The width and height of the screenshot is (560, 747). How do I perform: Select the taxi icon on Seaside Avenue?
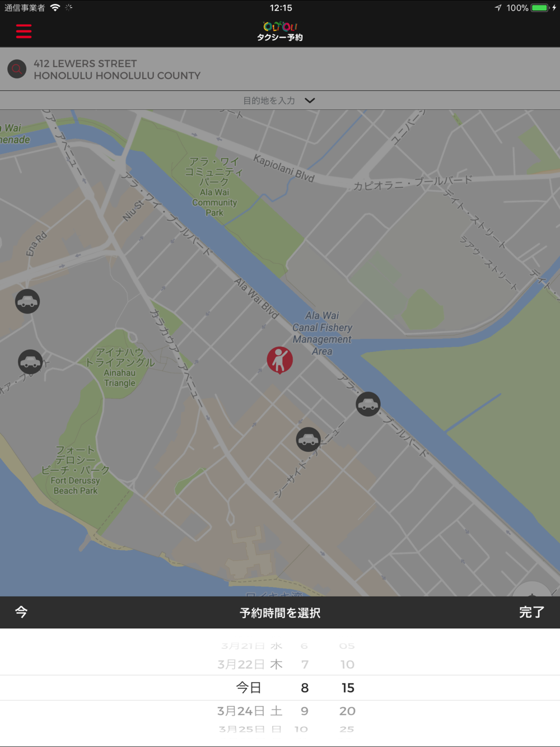click(x=308, y=439)
